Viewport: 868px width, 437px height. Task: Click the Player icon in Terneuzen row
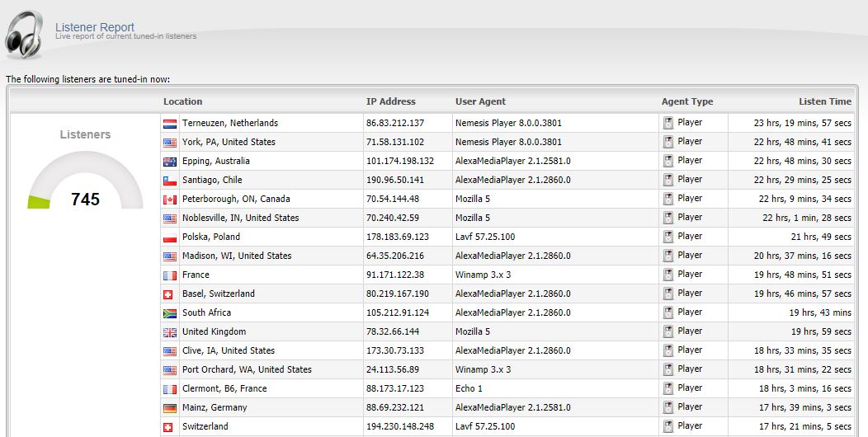pyautogui.click(x=668, y=123)
